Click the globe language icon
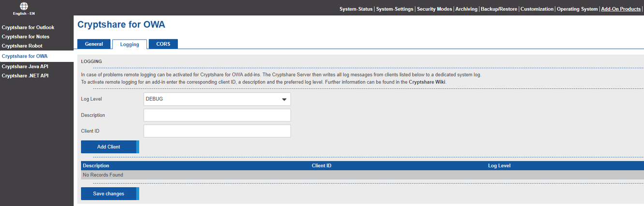 [24, 6]
